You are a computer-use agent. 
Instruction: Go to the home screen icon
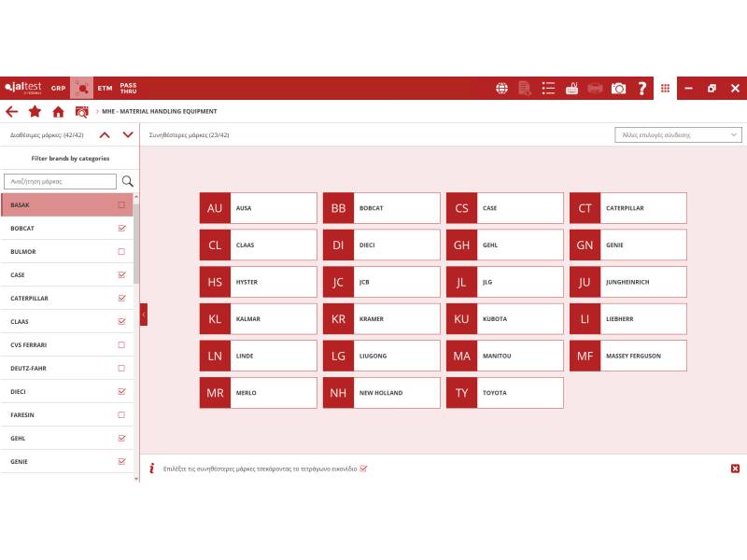pos(58,111)
